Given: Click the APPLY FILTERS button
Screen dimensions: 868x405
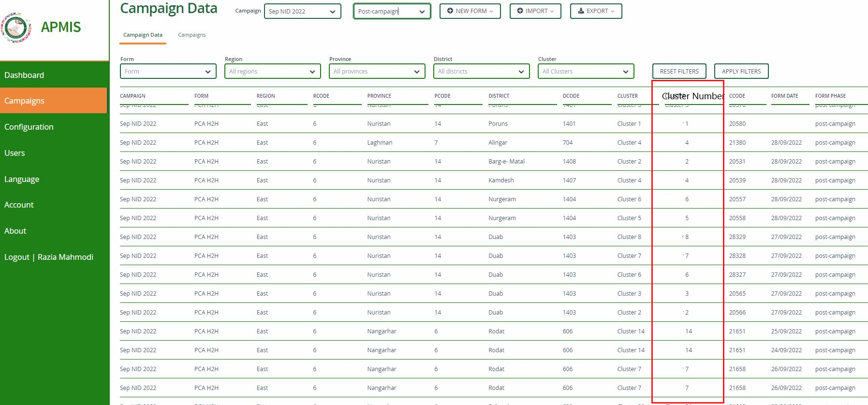Looking at the screenshot, I should pos(741,71).
